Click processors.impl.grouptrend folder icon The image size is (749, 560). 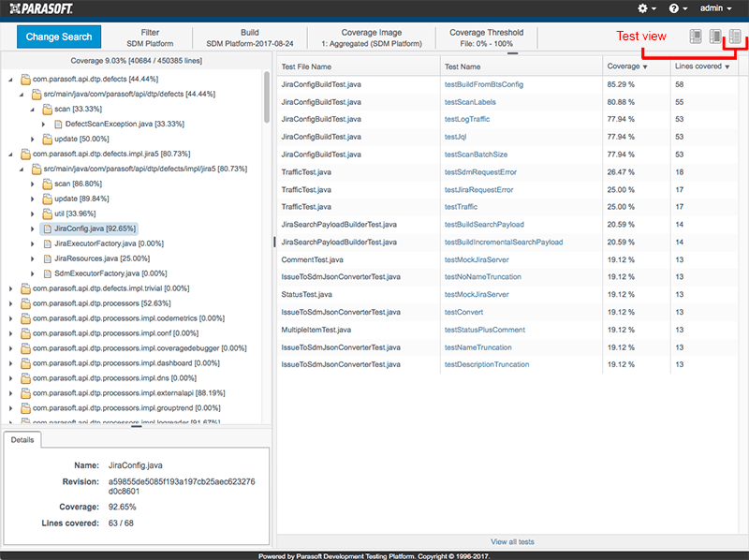coord(25,408)
